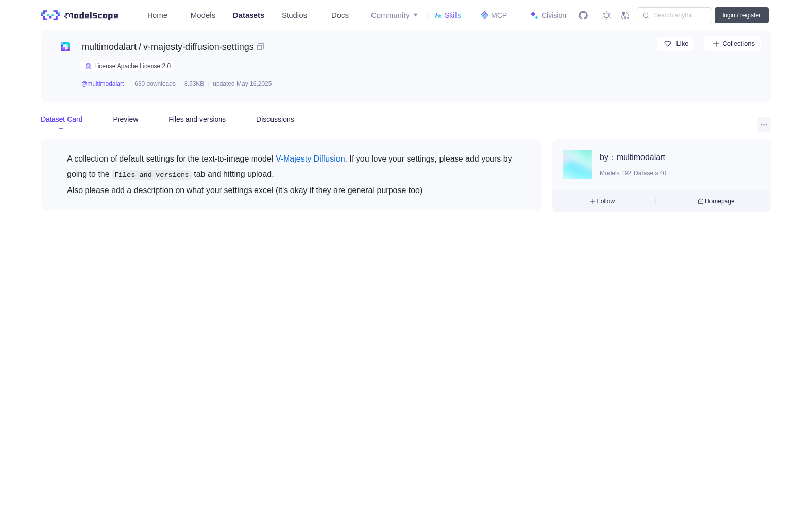Screen dimensions: 812x508
Task: Click the 'Models 192' count
Action: point(616,173)
